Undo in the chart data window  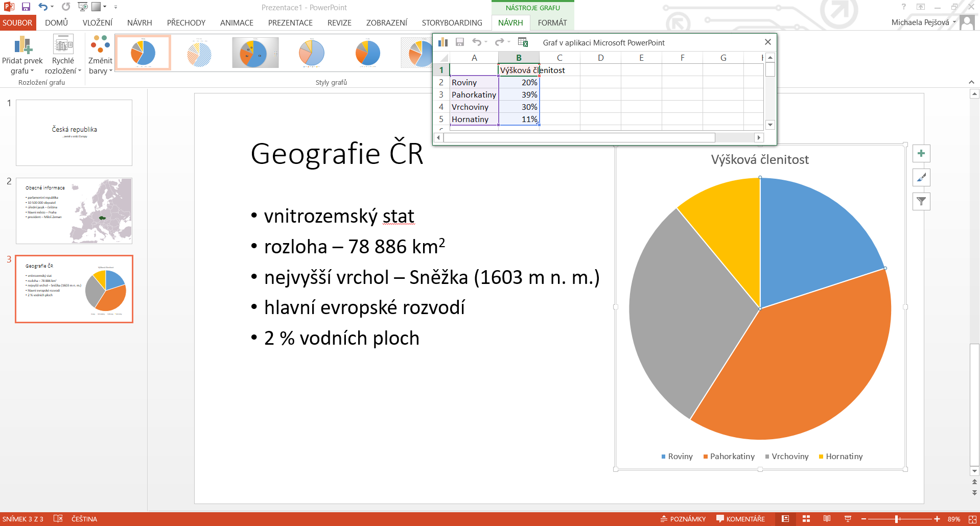click(476, 42)
